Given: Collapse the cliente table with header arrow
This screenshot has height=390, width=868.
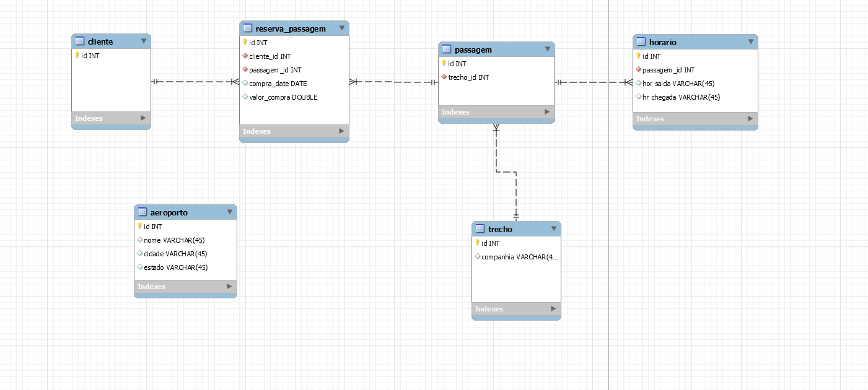Looking at the screenshot, I should tap(143, 41).
